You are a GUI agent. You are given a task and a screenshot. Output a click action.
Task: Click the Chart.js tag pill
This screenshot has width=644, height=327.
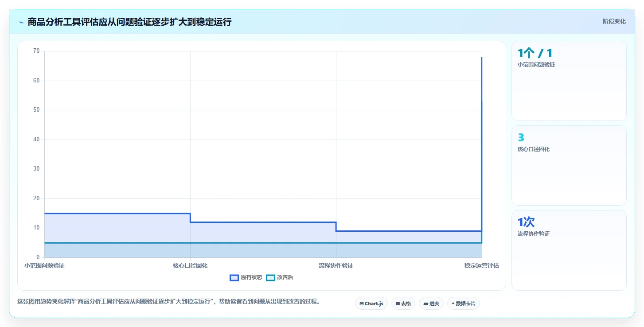coord(371,304)
